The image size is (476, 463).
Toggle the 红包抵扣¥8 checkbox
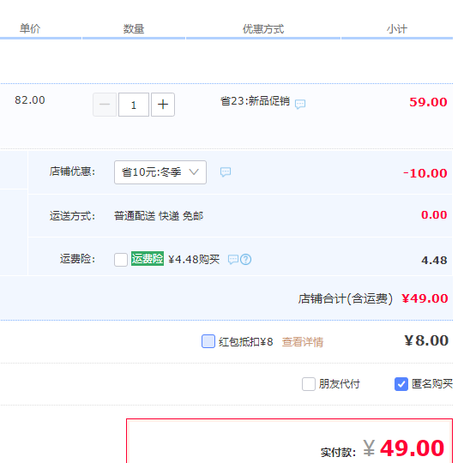[208, 341]
